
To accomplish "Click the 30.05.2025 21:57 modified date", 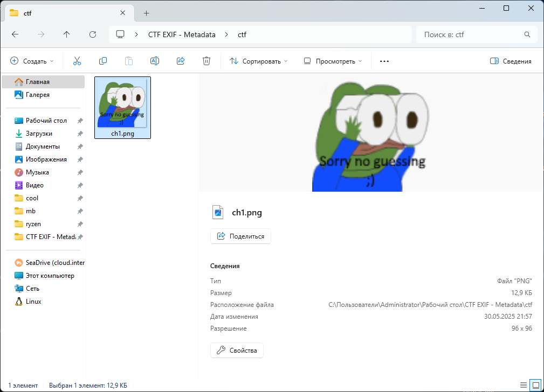I will point(508,317).
